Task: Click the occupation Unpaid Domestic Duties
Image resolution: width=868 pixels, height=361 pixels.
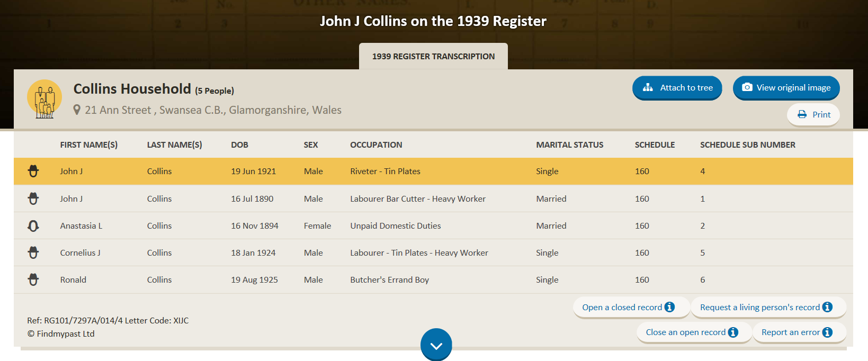Action: (x=396, y=225)
